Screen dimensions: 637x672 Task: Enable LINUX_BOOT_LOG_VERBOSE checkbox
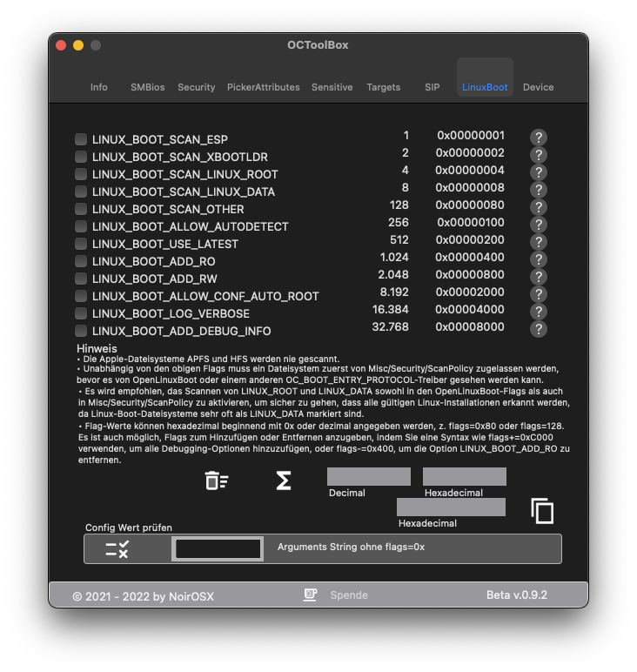[x=81, y=313]
